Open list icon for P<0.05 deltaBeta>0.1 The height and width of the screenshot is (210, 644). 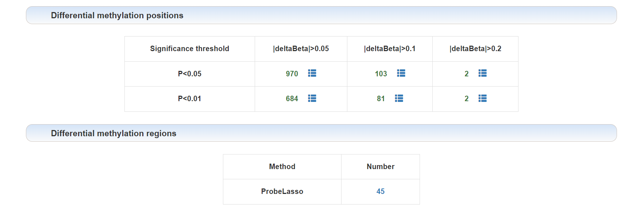coord(401,73)
